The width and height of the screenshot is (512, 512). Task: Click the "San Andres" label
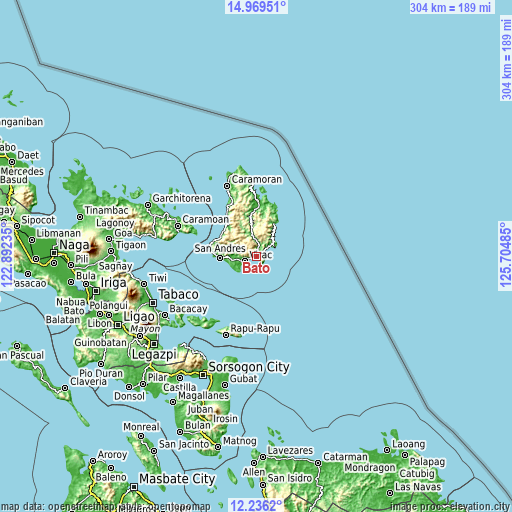[x=220, y=248]
